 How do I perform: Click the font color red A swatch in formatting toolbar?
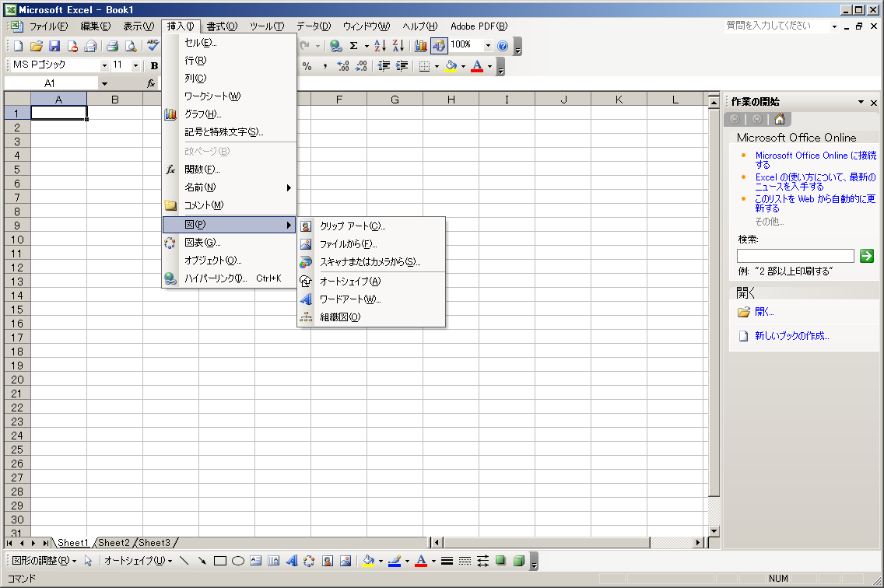click(476, 66)
